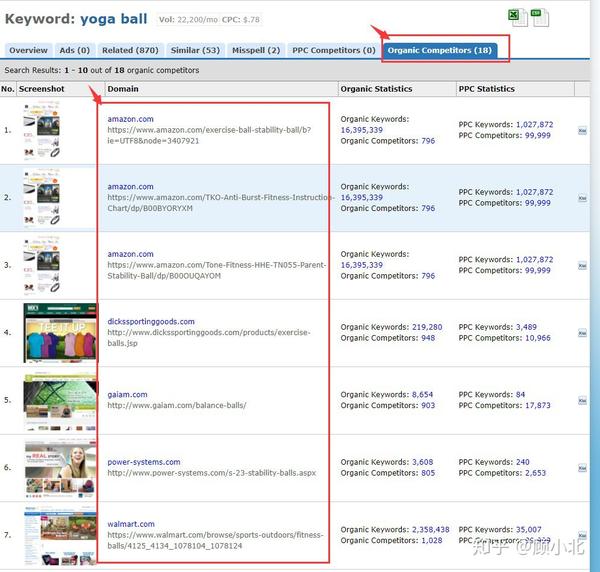Click dickssportinggoods exercise-balls.jsp URL
This screenshot has width=600, height=572.
click(209, 337)
